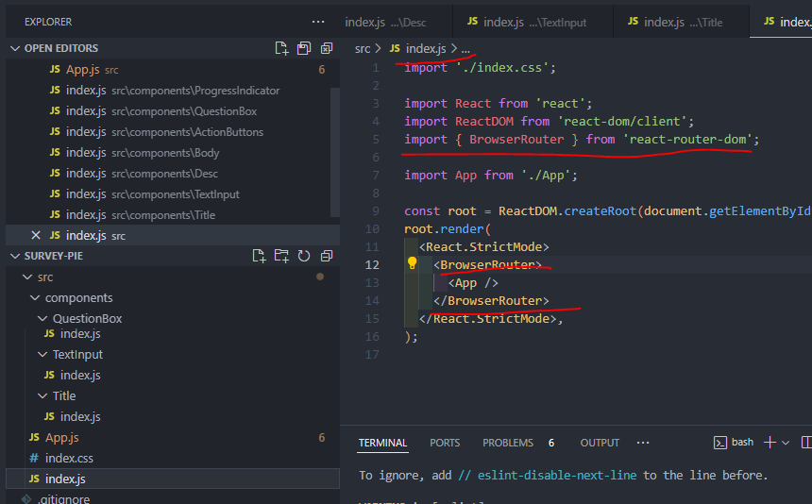Click Save All icon in Open Editors
The width and height of the screenshot is (812, 504).
pos(304,48)
